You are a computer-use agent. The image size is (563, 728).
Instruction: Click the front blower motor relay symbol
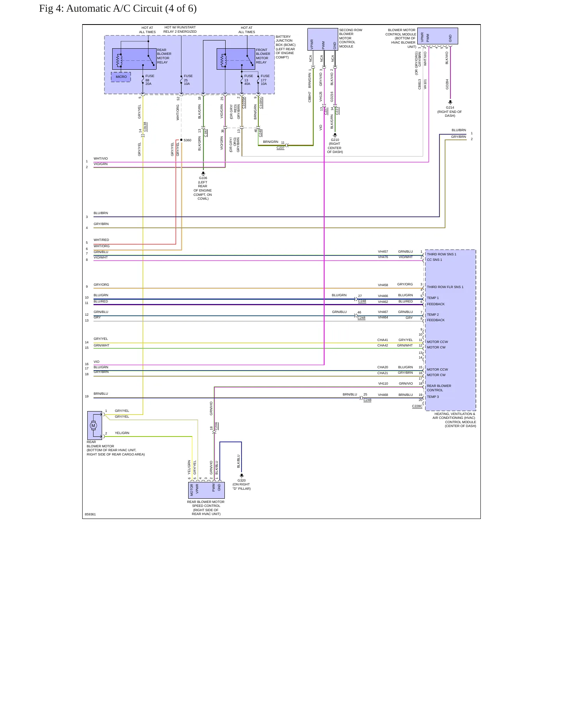(236, 59)
